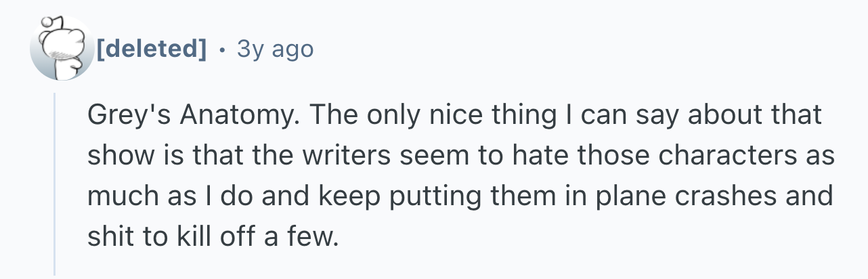868x279 pixels.
Task: Click the dot separator before the timestamp
Action: 221,49
